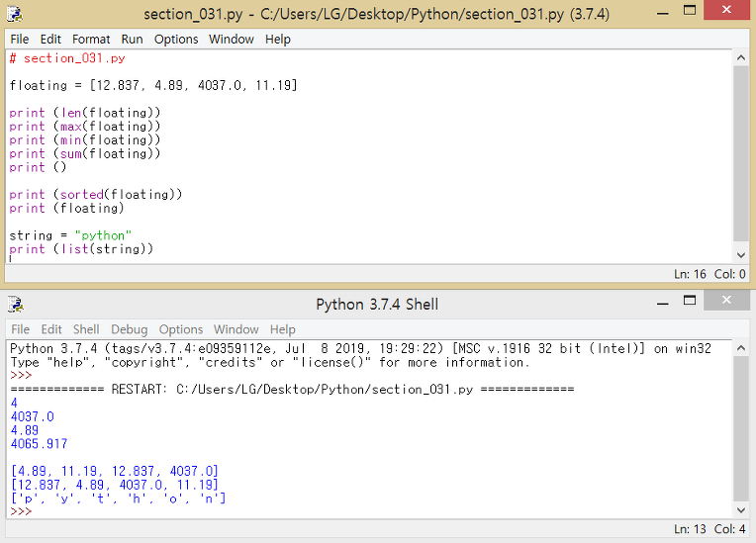Click the 'print (len(floating))' line

[84, 113]
